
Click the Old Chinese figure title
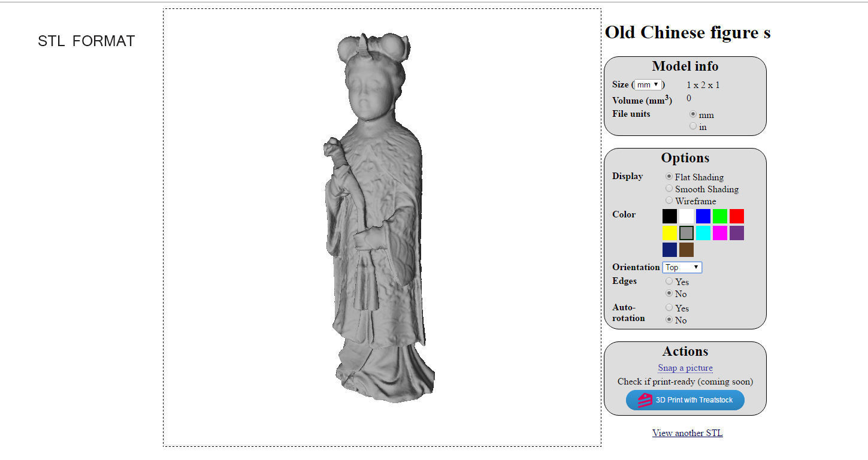click(688, 32)
